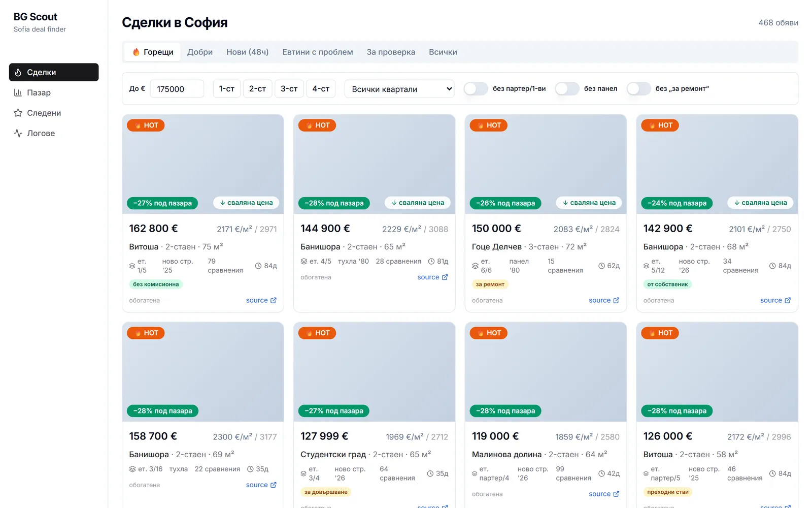
Task: Go to the За проверка tab
Action: (x=391, y=52)
